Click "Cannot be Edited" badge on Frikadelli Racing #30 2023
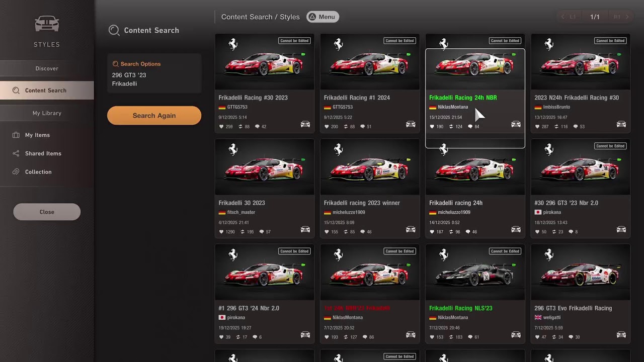The height and width of the screenshot is (362, 644). (294, 41)
